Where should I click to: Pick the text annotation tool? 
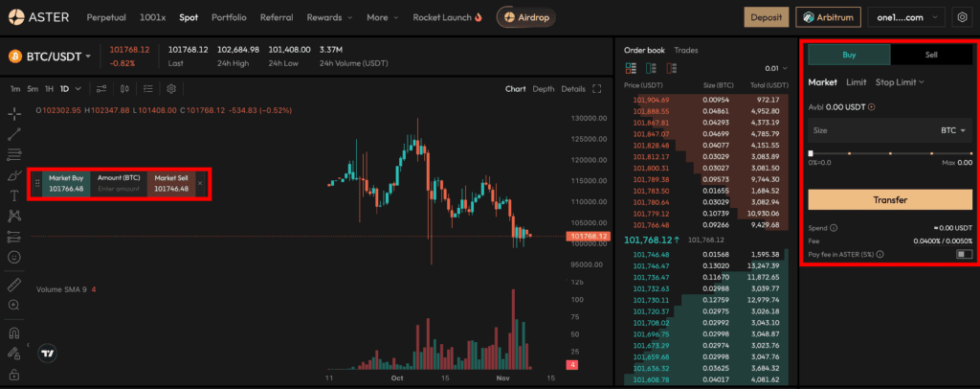tap(14, 195)
